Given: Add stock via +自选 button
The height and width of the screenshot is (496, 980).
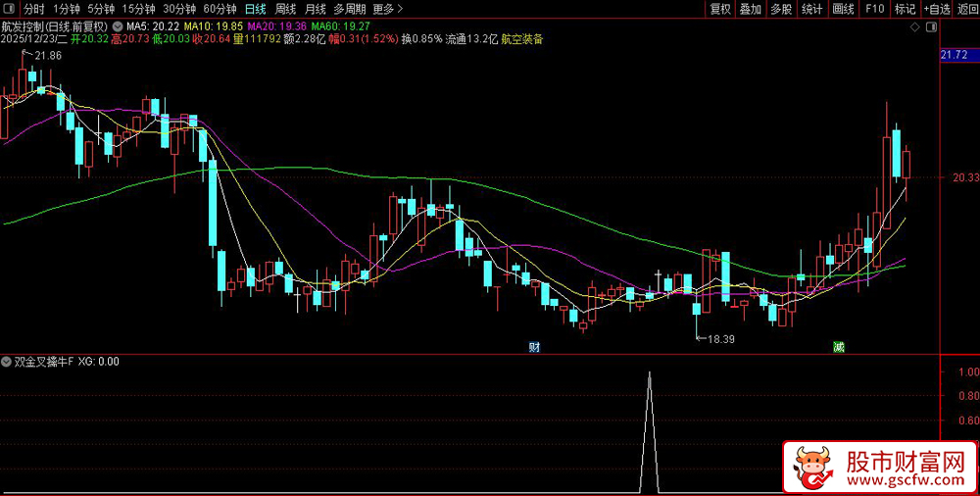Looking at the screenshot, I should click(x=936, y=9).
